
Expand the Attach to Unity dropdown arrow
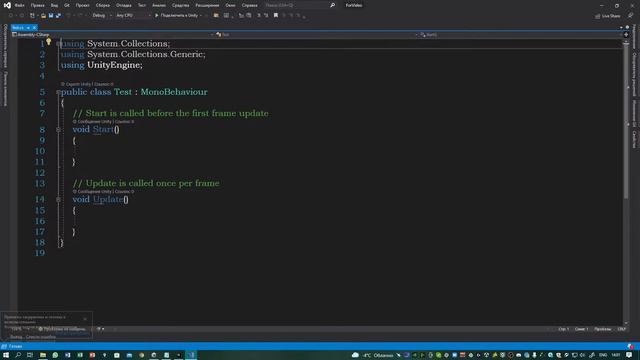[x=201, y=16]
